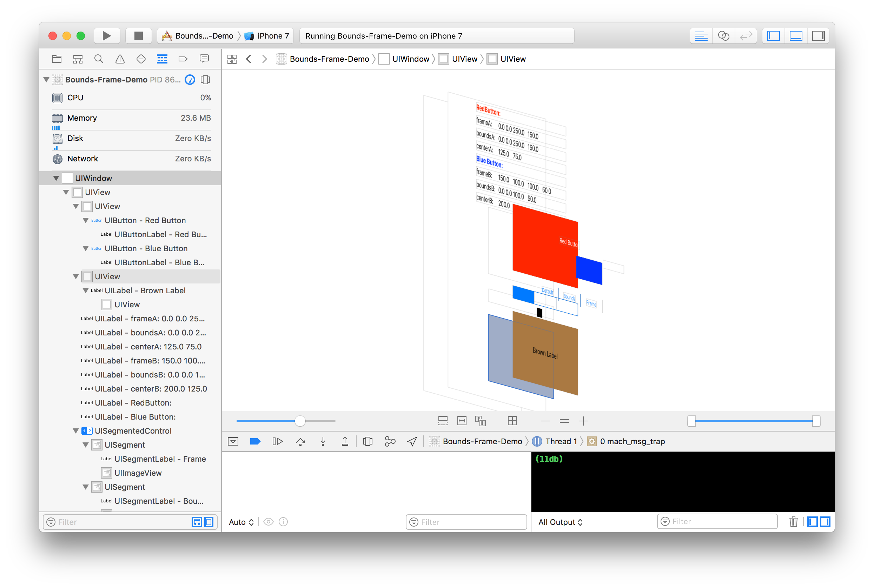This screenshot has height=588, width=874.
Task: Click the view hierarchy mode icon next to PID
Action: click(x=205, y=80)
